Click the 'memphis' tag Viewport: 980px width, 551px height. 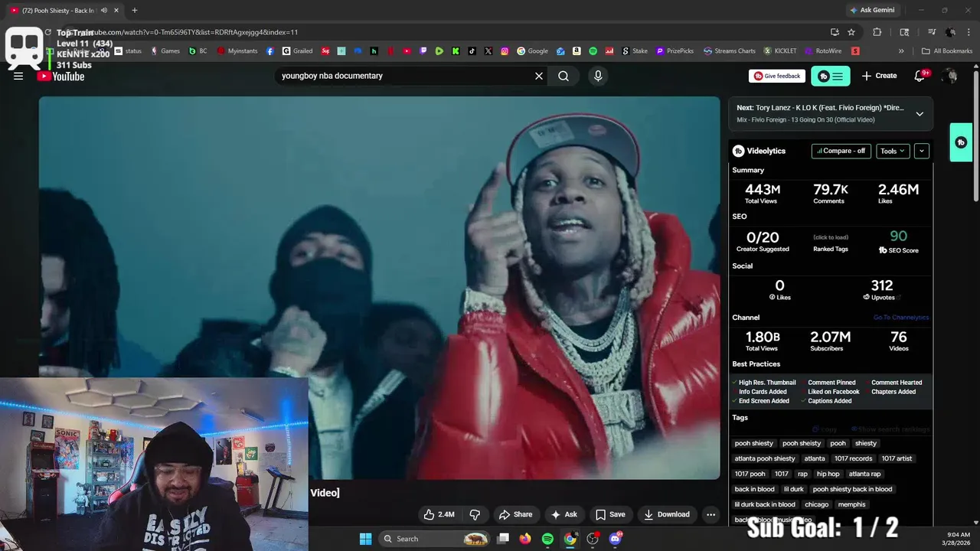(x=851, y=504)
